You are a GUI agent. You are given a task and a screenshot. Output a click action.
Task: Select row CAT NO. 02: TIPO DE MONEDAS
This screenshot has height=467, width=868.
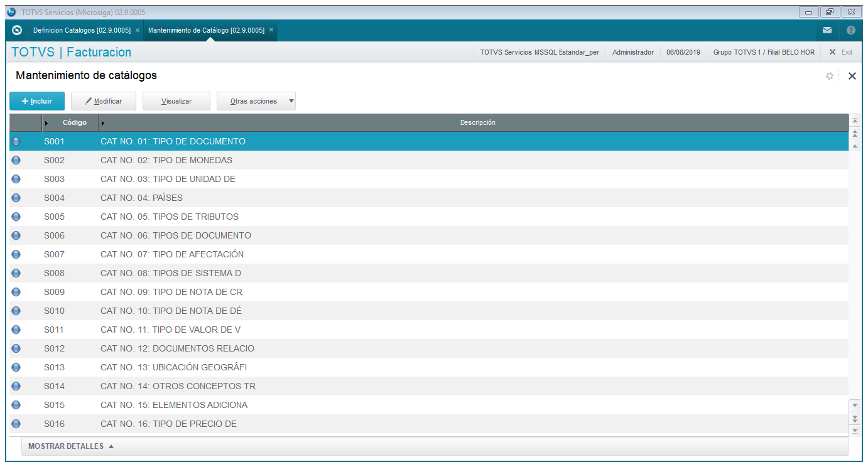[429, 160]
